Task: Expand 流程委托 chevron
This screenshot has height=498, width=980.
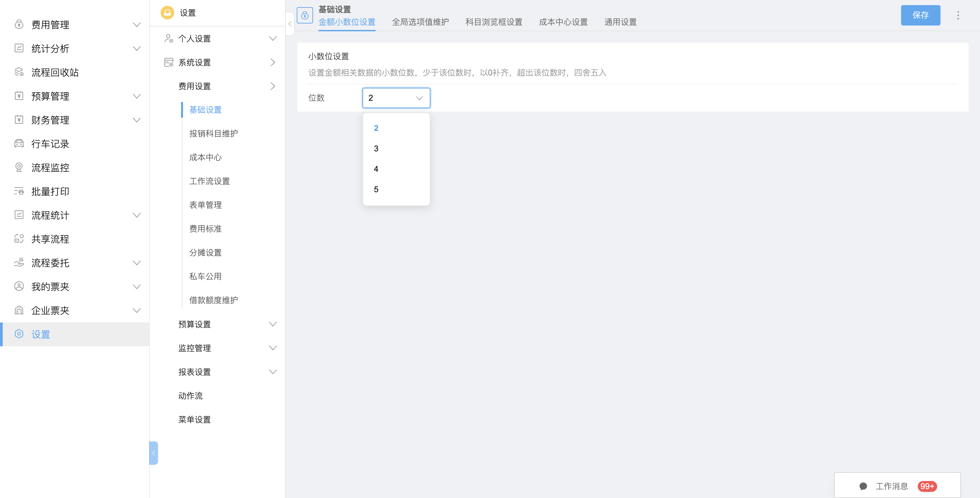Action: click(x=136, y=263)
